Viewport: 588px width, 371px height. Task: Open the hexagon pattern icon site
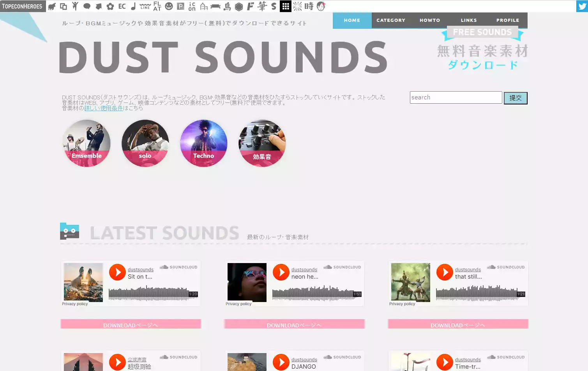[239, 6]
